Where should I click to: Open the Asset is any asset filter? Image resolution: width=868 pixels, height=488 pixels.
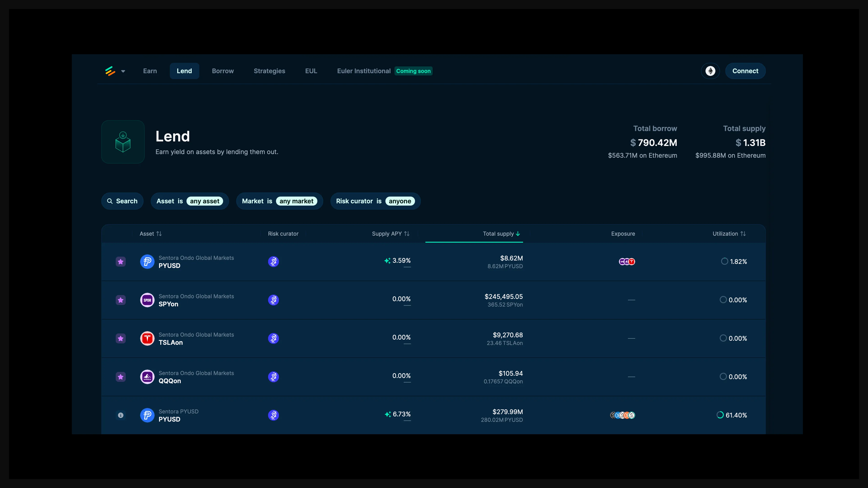click(190, 201)
